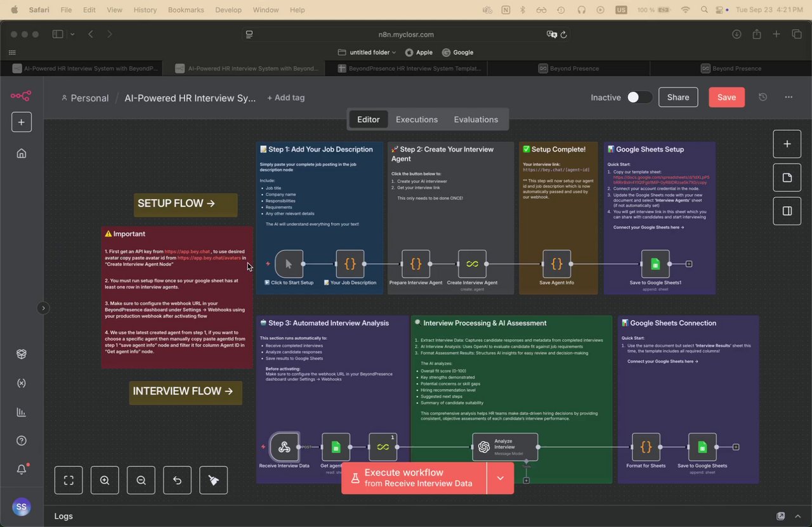812x527 pixels.
Task: Open the side panel toggle button on canvas
Action: pyautogui.click(x=787, y=211)
